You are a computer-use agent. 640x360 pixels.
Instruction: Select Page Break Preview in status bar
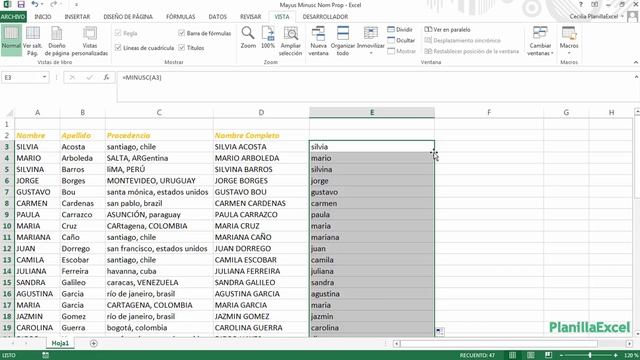(548, 356)
